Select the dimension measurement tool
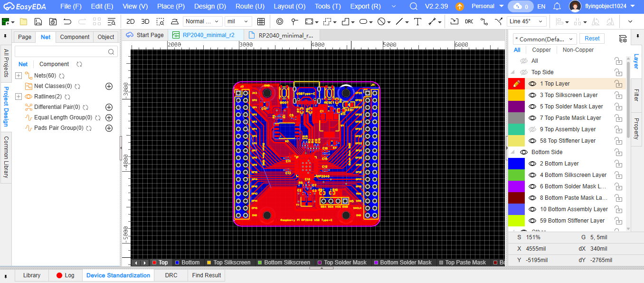Screen dimensions: 644x283 (432, 21)
